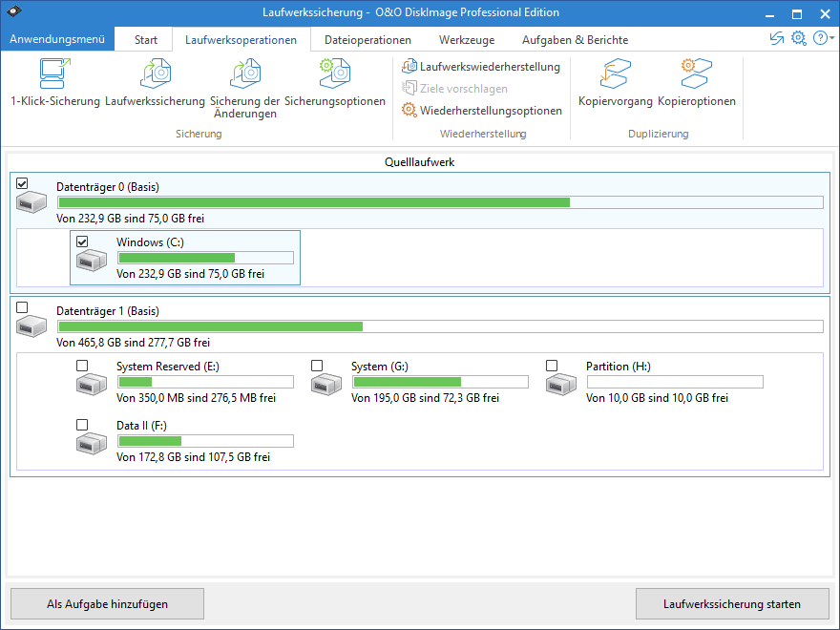Click the System (G:) usage bar

tap(440, 382)
